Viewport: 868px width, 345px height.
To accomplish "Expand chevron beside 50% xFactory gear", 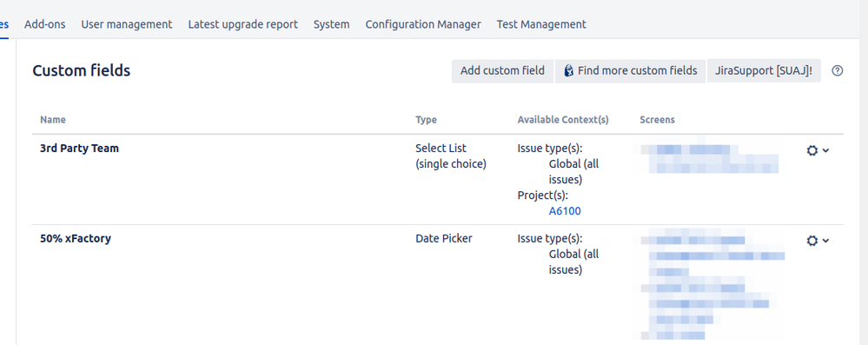I will pyautogui.click(x=826, y=241).
